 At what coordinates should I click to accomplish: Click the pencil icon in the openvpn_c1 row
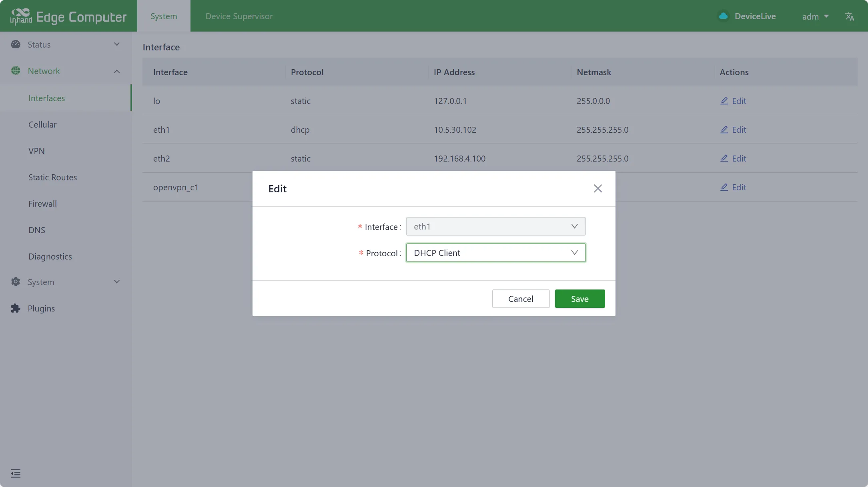[x=724, y=187]
